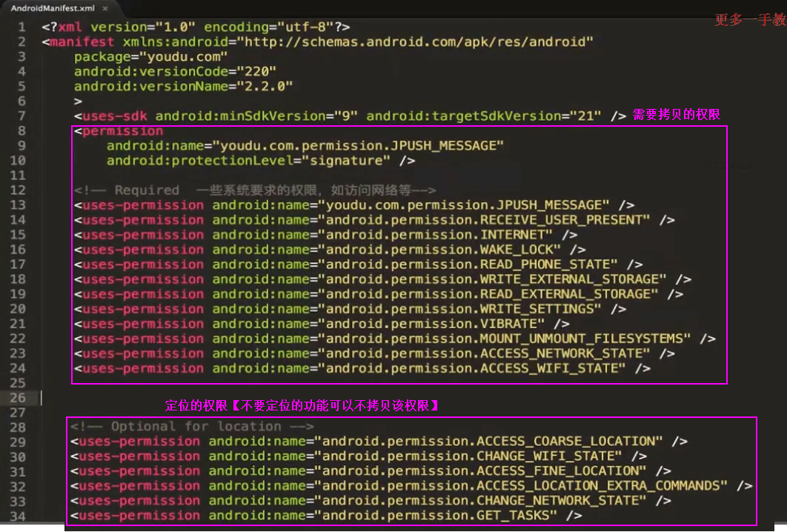Click line number 26 in the gutter
The width and height of the screenshot is (787, 532).
point(18,398)
